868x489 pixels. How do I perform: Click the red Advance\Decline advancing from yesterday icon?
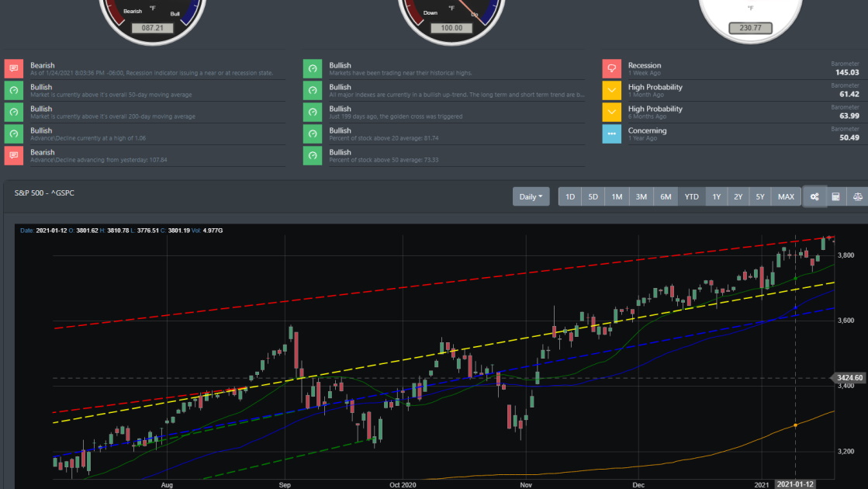coord(14,155)
